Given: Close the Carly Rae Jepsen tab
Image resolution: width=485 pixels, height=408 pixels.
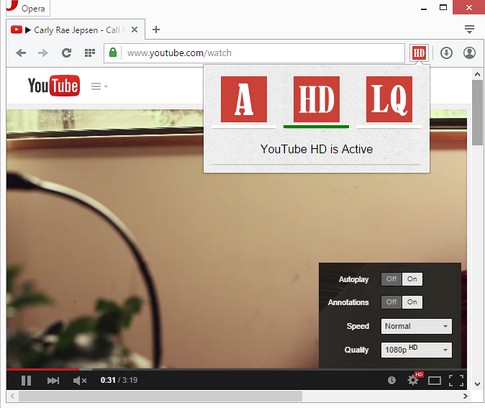Looking at the screenshot, I should pyautogui.click(x=134, y=30).
